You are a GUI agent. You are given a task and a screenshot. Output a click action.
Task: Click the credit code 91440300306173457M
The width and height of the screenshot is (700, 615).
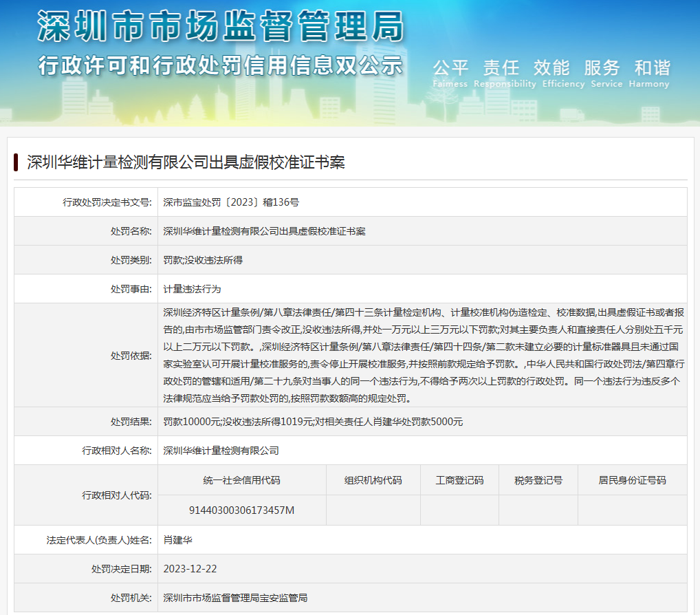click(241, 510)
